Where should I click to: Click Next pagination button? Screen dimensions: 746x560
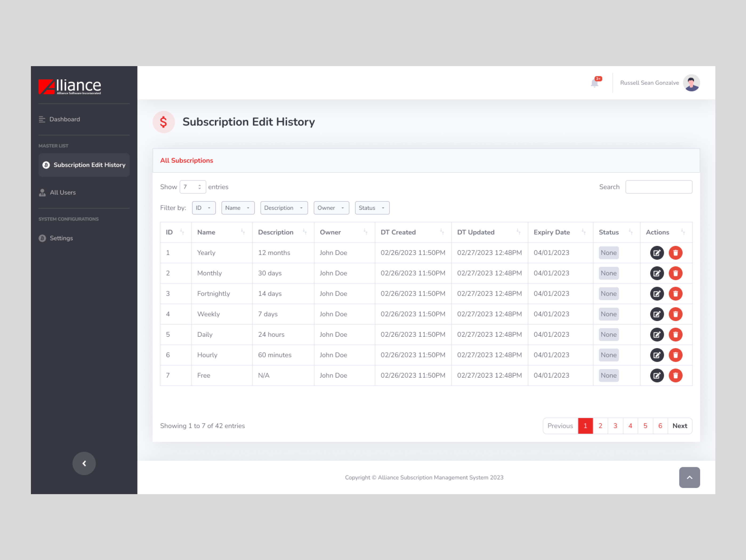[x=679, y=426]
